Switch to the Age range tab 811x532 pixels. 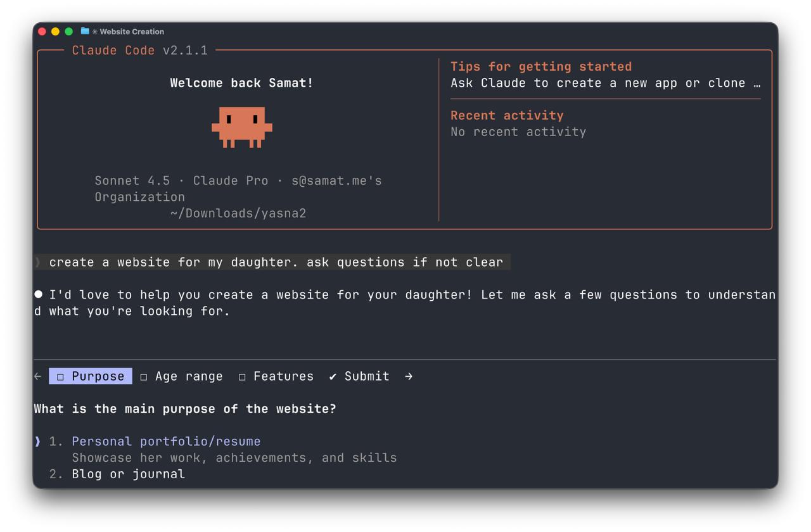[181, 376]
